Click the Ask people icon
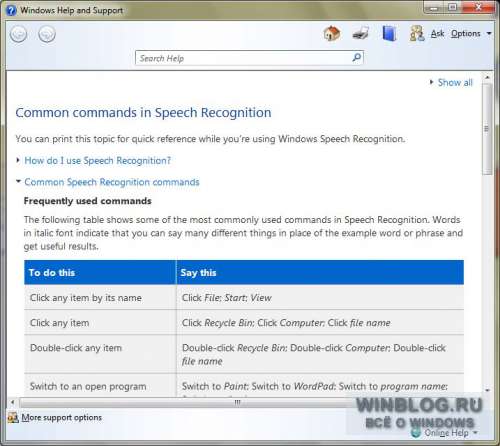The width and height of the screenshot is (500, 446). tap(417, 33)
